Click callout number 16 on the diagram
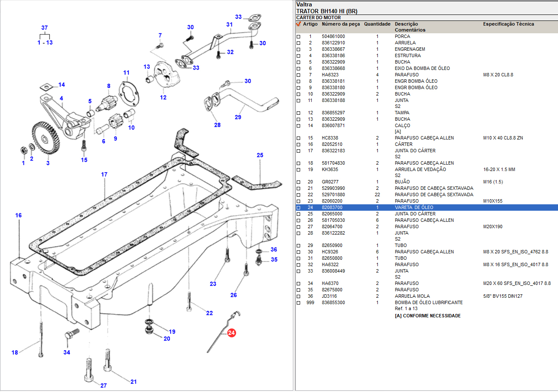 pyautogui.click(x=18, y=215)
